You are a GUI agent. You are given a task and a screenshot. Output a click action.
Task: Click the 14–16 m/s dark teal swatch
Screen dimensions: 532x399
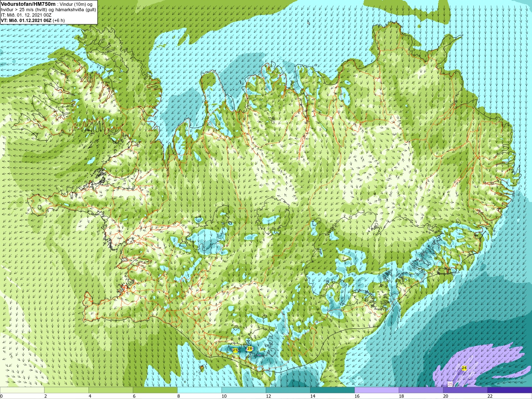(x=332, y=390)
